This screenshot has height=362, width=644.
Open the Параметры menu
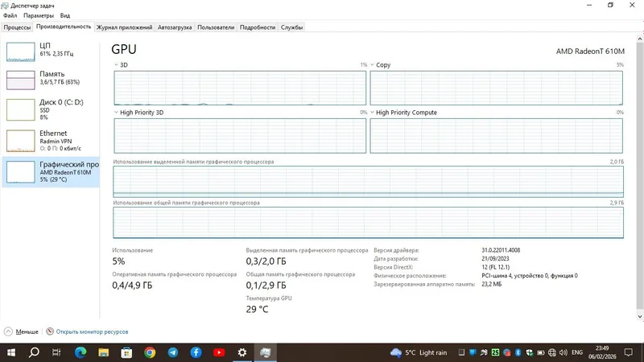[39, 15]
